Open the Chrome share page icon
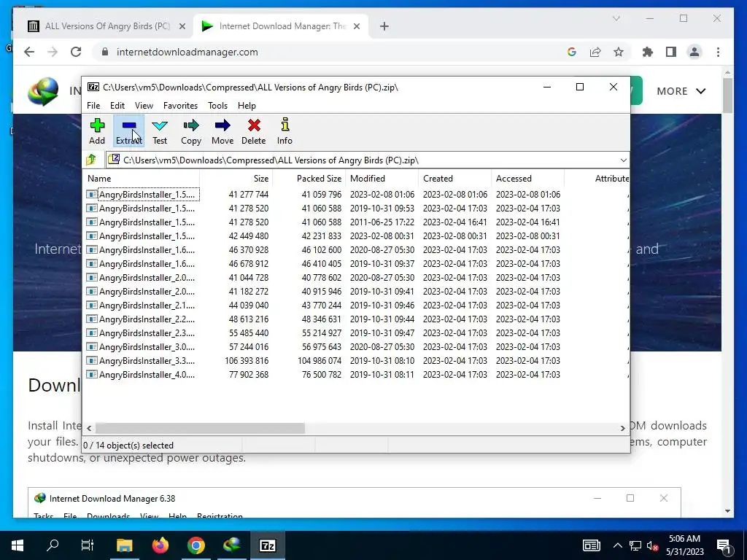Viewport: 747px width, 560px height. (595, 52)
